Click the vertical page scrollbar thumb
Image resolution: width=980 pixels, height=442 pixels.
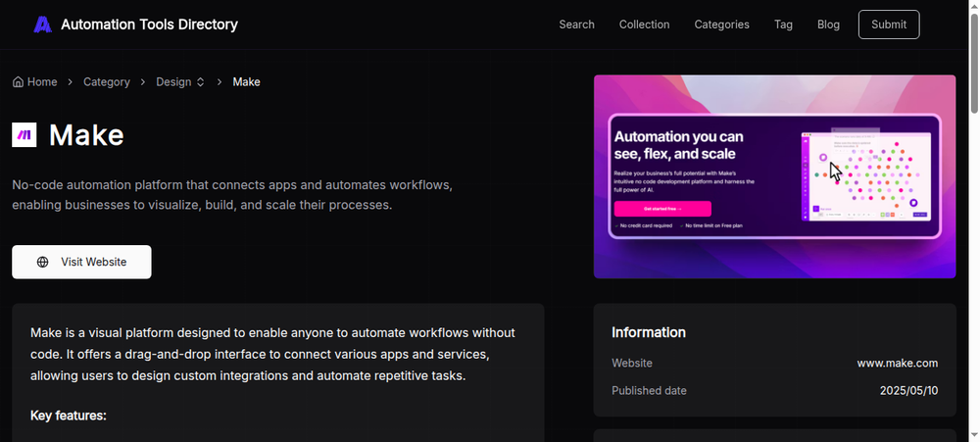pos(974,63)
